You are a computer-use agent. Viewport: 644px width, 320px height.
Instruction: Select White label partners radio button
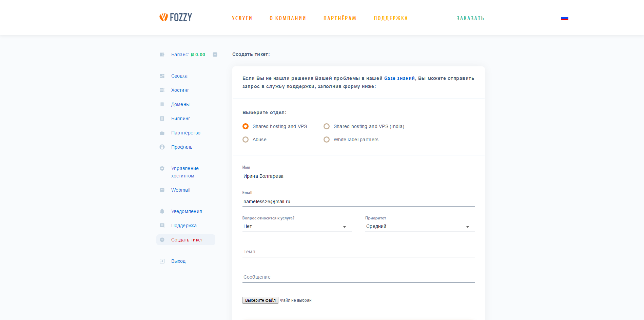[x=327, y=140]
